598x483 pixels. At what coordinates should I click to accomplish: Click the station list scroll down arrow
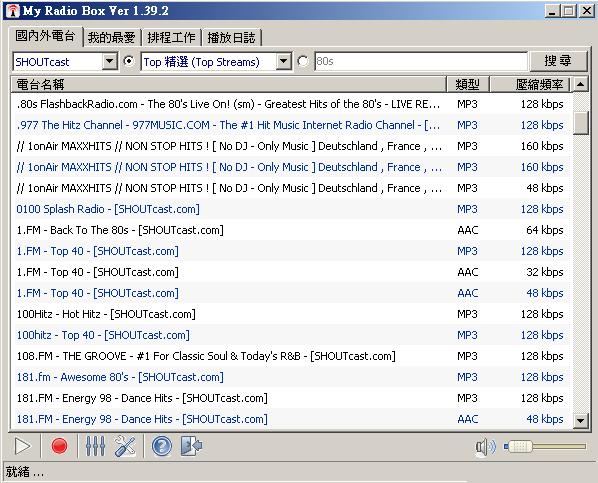(580, 421)
